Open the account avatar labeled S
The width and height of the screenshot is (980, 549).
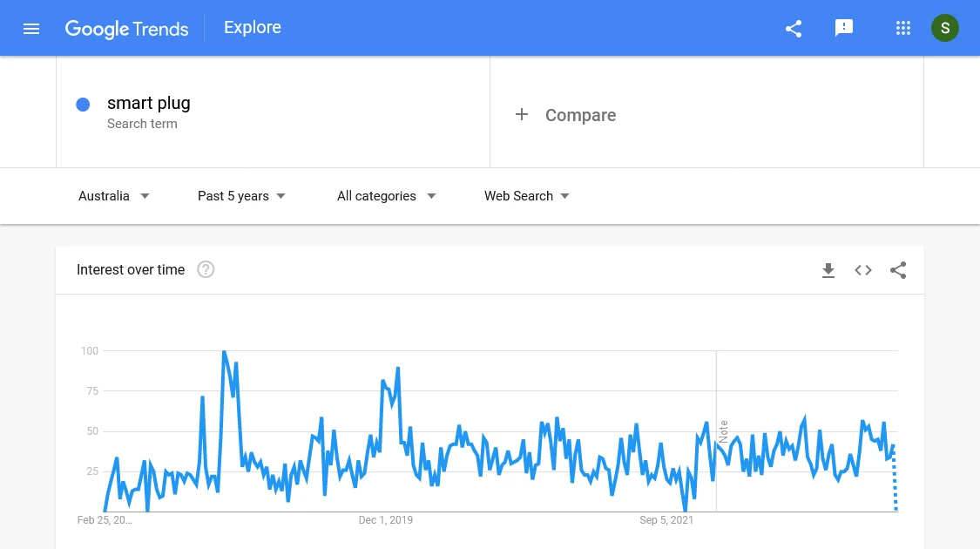[945, 28]
